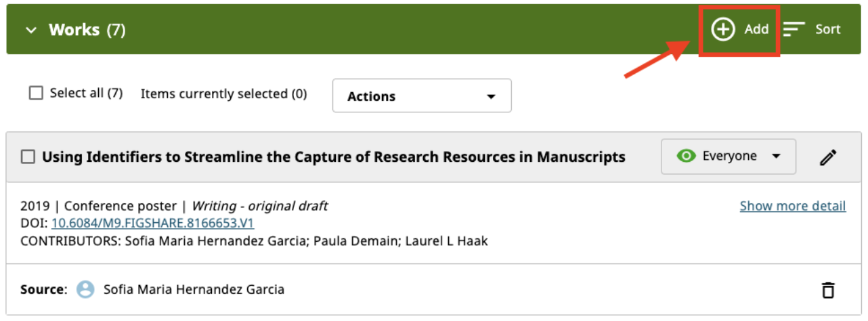Click the Items currently selected (0) text
Image resolution: width=868 pixels, height=321 pixels.
(223, 94)
